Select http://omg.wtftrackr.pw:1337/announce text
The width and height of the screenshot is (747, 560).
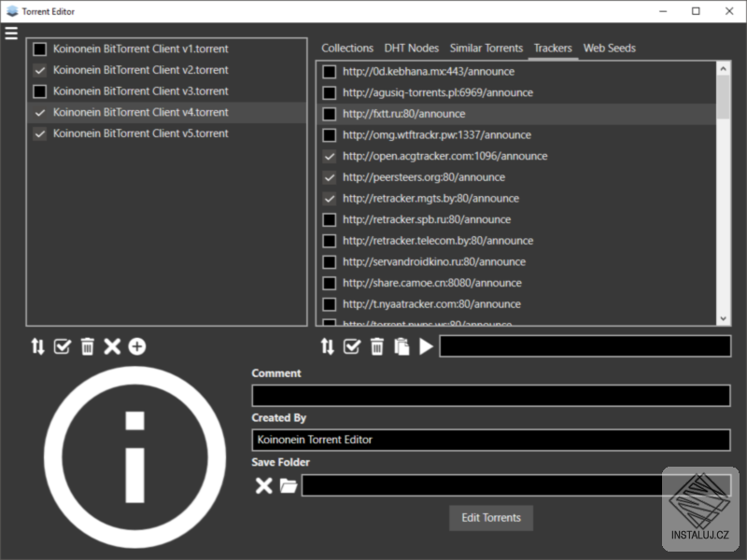point(437,134)
